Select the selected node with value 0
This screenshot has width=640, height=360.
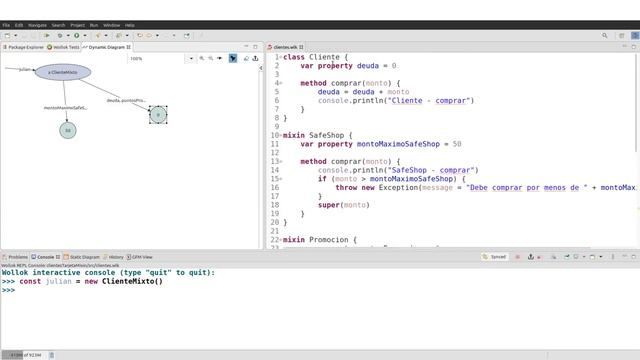click(158, 115)
